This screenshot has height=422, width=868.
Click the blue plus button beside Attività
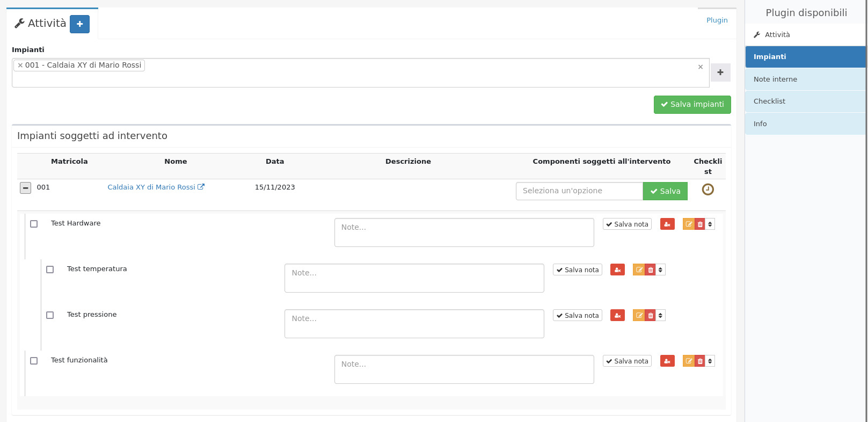coord(79,24)
